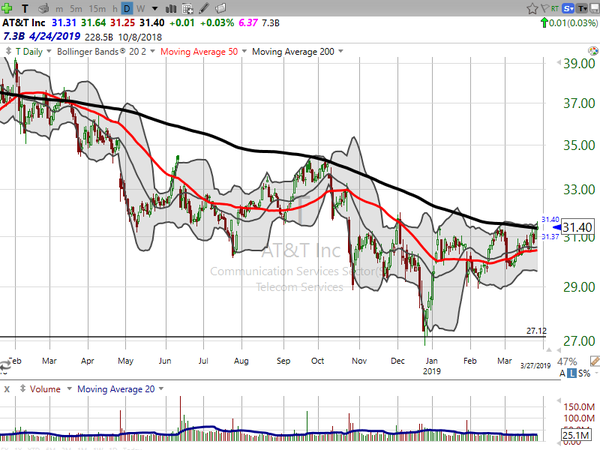Image resolution: width=600 pixels, height=450 pixels.
Task: Open the Moving Average 20 dropdown
Action: 161,389
